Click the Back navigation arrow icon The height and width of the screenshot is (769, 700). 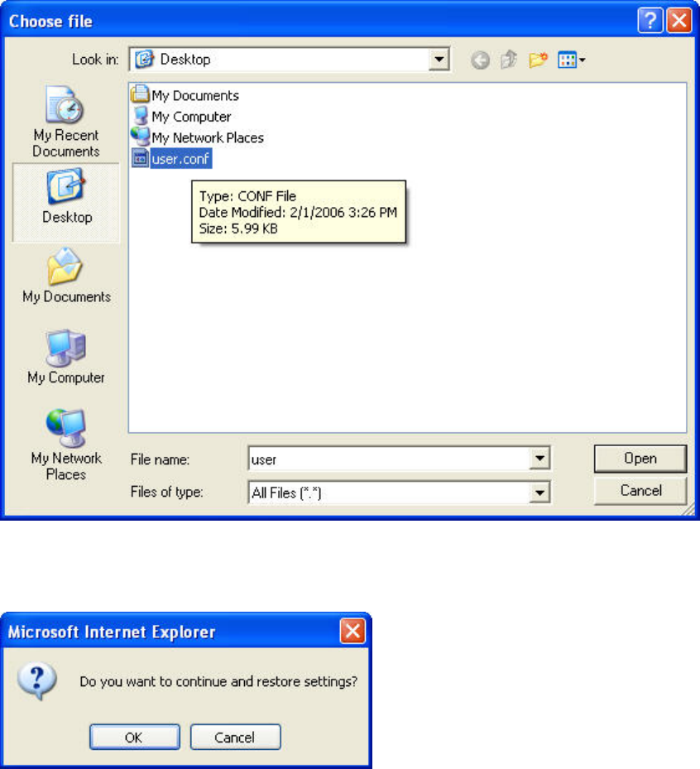click(x=480, y=60)
